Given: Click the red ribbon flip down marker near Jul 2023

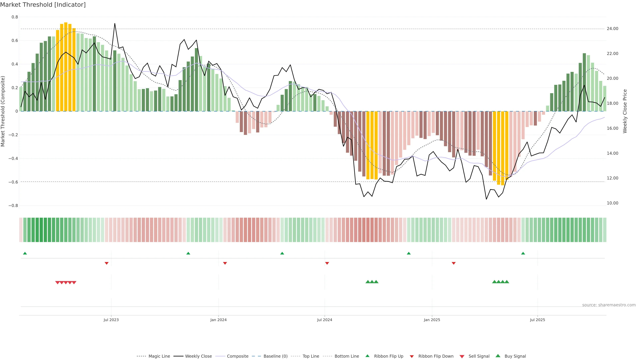Looking at the screenshot, I should pos(106,263).
